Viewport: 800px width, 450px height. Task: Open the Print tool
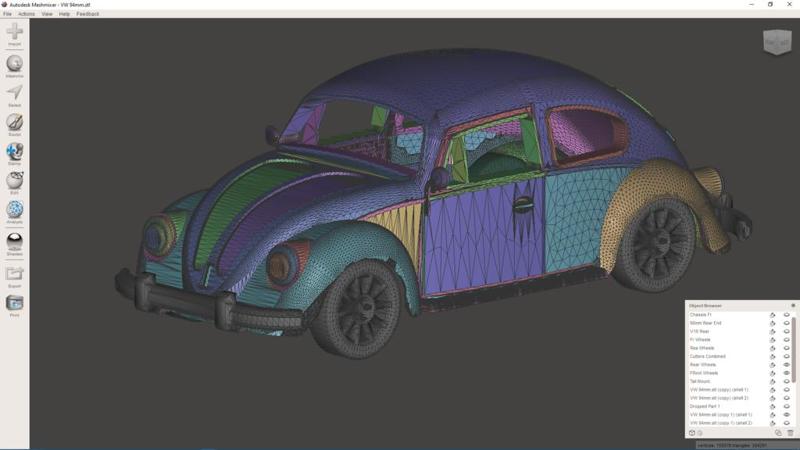(14, 303)
